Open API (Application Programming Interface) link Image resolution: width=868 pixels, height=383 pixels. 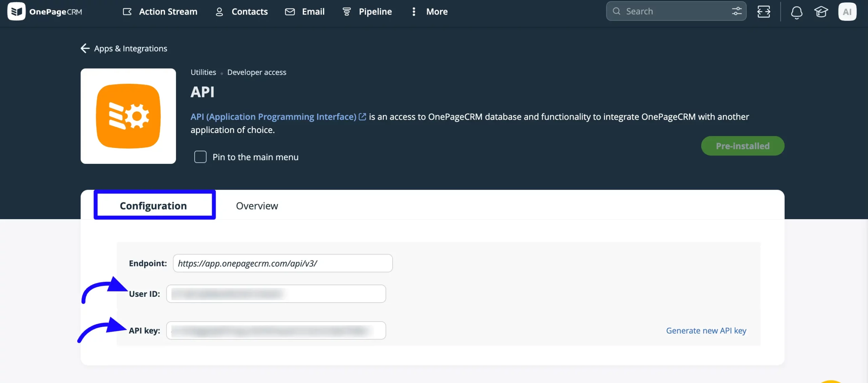click(x=273, y=117)
